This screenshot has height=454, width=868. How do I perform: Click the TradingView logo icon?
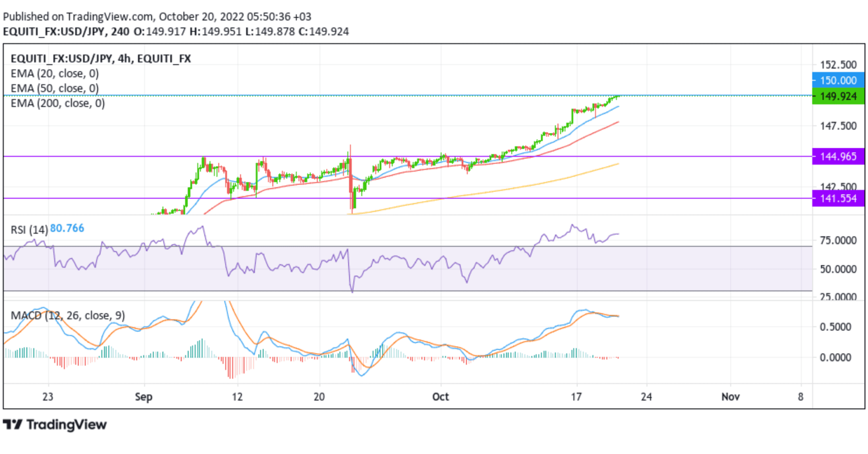pyautogui.click(x=12, y=424)
